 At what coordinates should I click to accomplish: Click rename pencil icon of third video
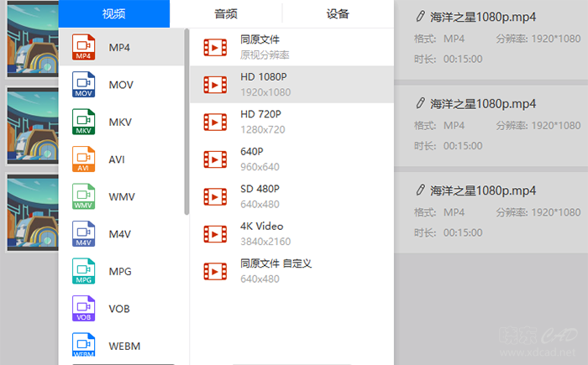pos(420,190)
